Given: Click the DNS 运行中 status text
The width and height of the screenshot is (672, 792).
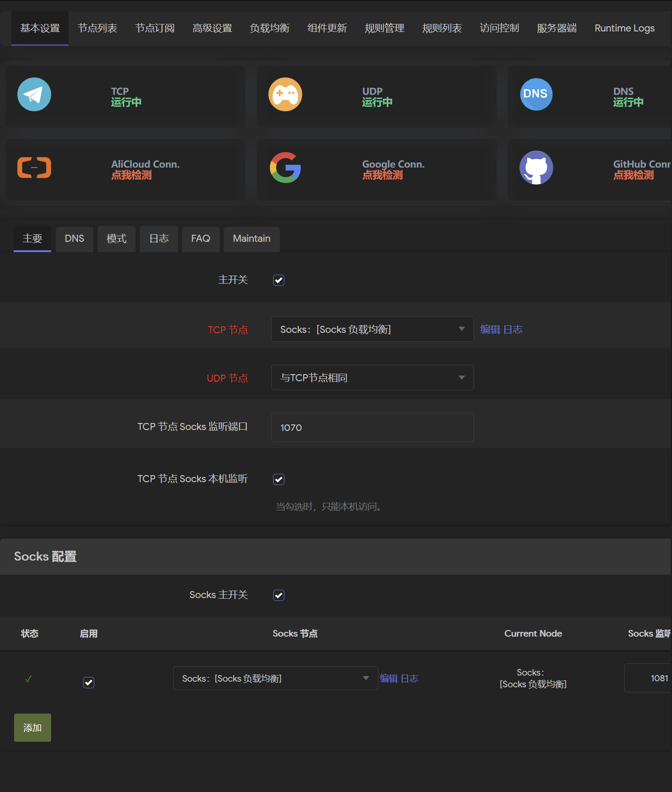Looking at the screenshot, I should tap(628, 102).
